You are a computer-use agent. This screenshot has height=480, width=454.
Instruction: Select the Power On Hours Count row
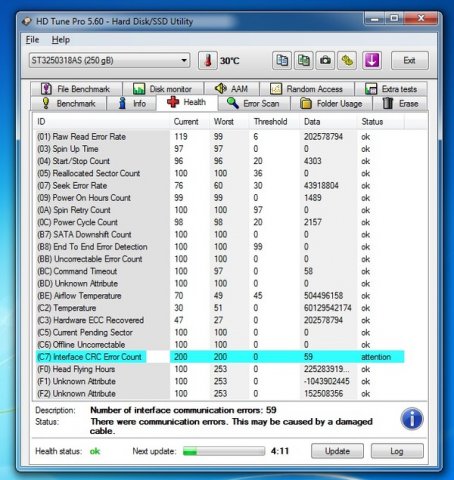(x=220, y=198)
